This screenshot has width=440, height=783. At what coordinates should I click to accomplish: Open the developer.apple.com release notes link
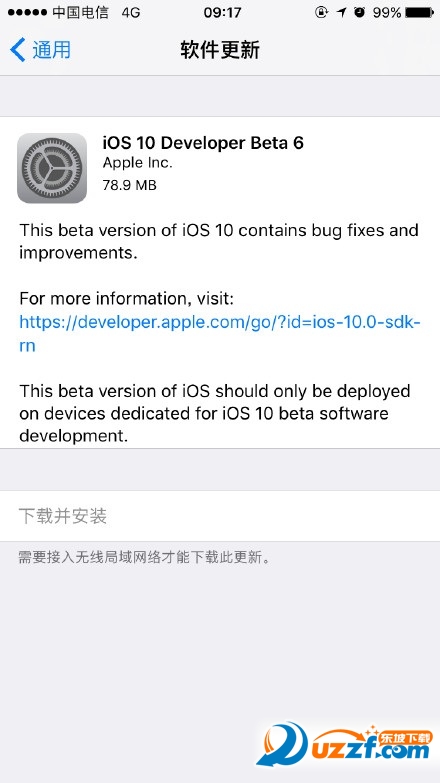220,334
